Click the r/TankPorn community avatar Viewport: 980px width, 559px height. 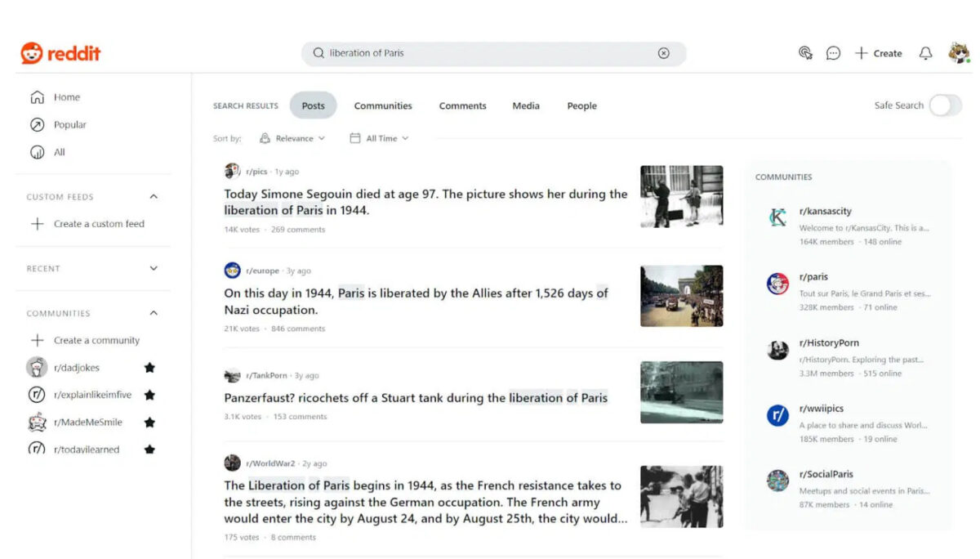click(231, 375)
